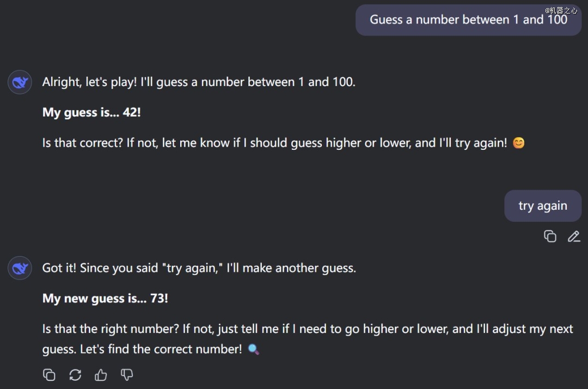The height and width of the screenshot is (389, 588).
Task: Copy the response guessing 73
Action: pos(49,375)
